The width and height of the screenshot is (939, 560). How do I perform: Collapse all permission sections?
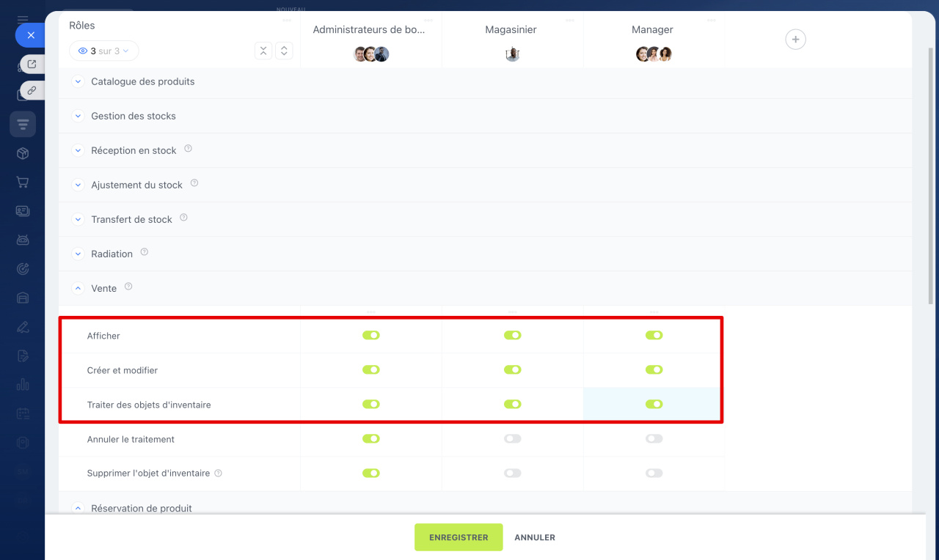263,51
